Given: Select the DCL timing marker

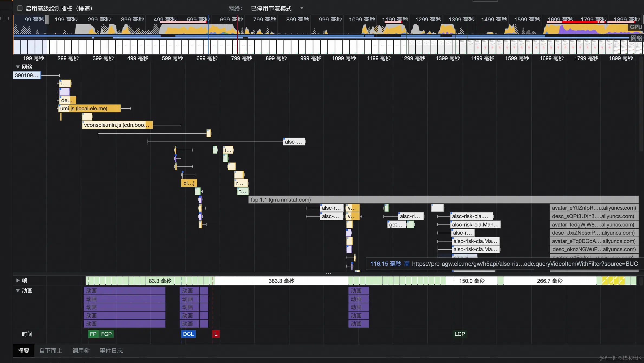Looking at the screenshot, I should point(188,334).
